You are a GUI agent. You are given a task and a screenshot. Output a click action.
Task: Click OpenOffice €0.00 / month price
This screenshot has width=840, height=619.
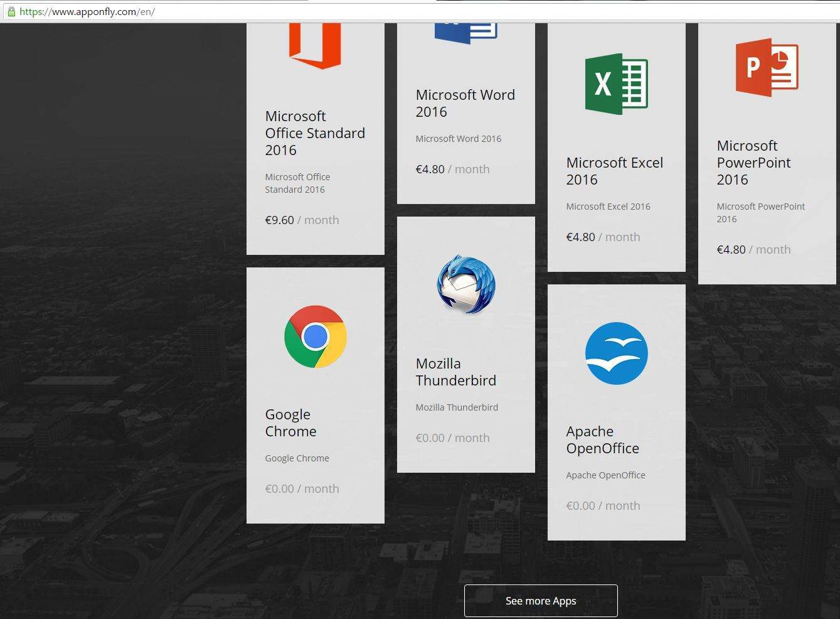tap(603, 505)
